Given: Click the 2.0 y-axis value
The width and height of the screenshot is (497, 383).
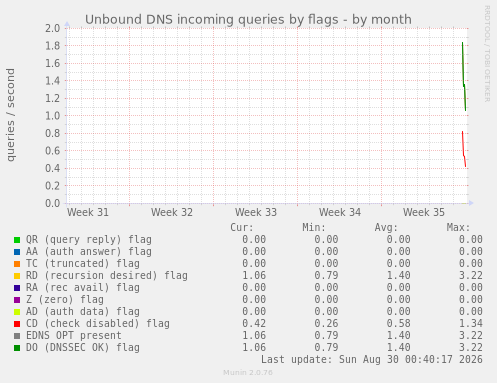Looking at the screenshot, I should point(53,28).
